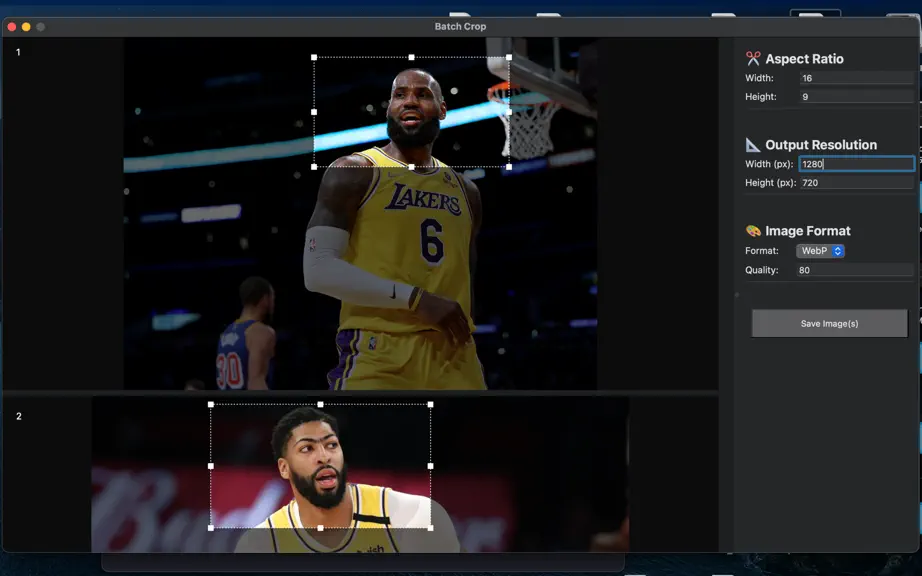This screenshot has height=576, width=922.
Task: Click the Output Width (px) field
Action: click(x=857, y=164)
